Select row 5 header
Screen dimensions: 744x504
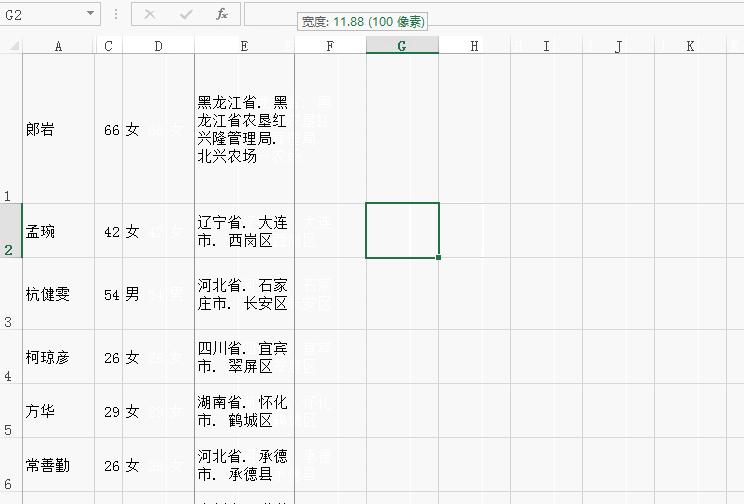11,411
